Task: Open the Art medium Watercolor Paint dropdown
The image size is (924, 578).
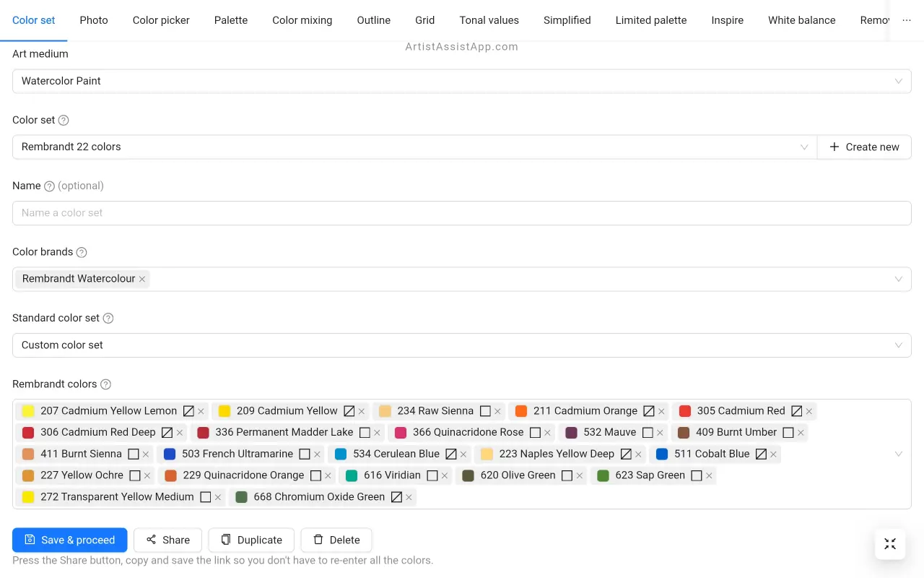Action: [x=462, y=81]
